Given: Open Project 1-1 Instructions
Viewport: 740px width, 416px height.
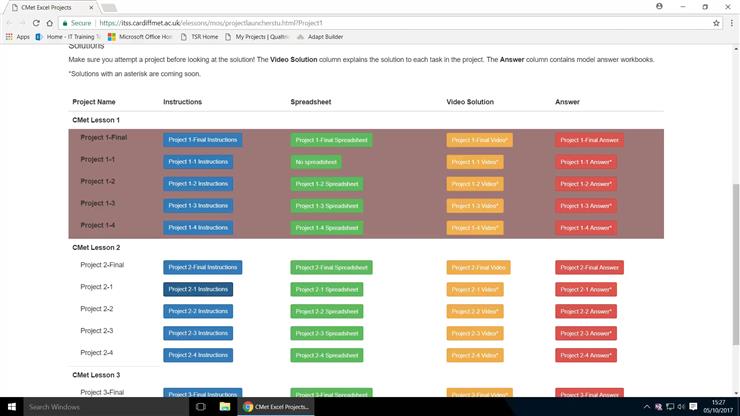Looking at the screenshot, I should click(x=198, y=162).
